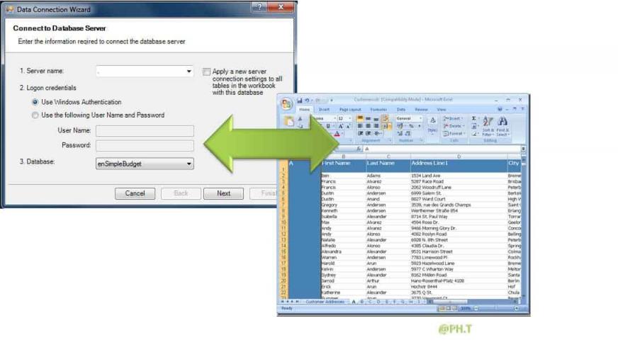Screen dimensions: 618x364
Task: Open the Server name dropdown
Action: (189, 72)
